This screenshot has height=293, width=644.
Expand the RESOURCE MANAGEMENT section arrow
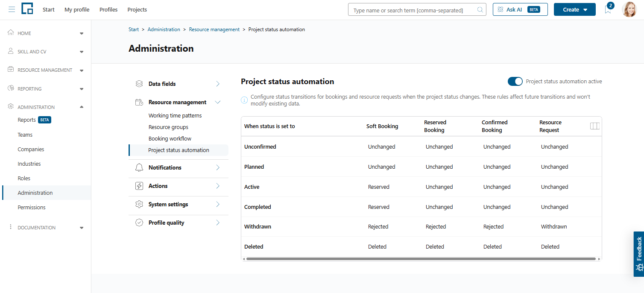tap(82, 70)
